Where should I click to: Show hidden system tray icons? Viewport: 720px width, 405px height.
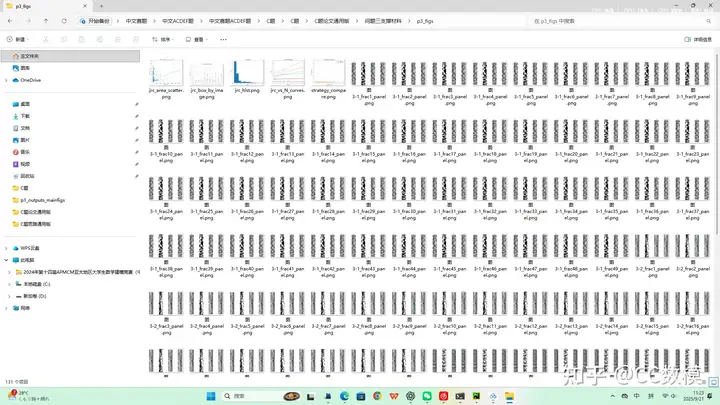(613, 396)
